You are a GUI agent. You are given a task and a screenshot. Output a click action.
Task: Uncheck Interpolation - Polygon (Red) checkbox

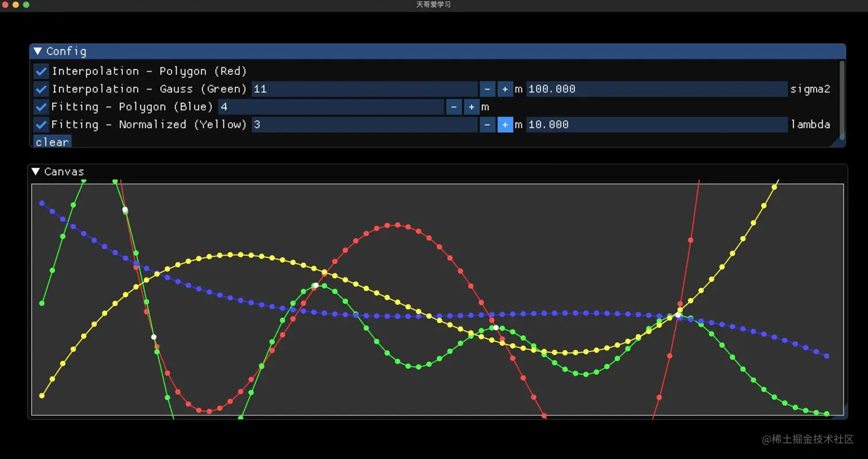(x=41, y=71)
